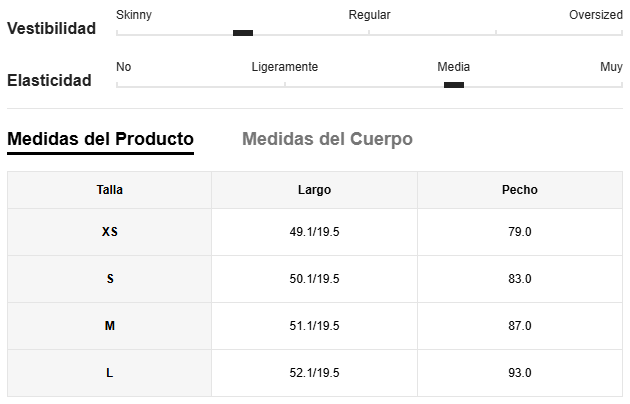Switch to Medidas del Cuerpo tab
This screenshot has width=630, height=404.
click(x=327, y=139)
